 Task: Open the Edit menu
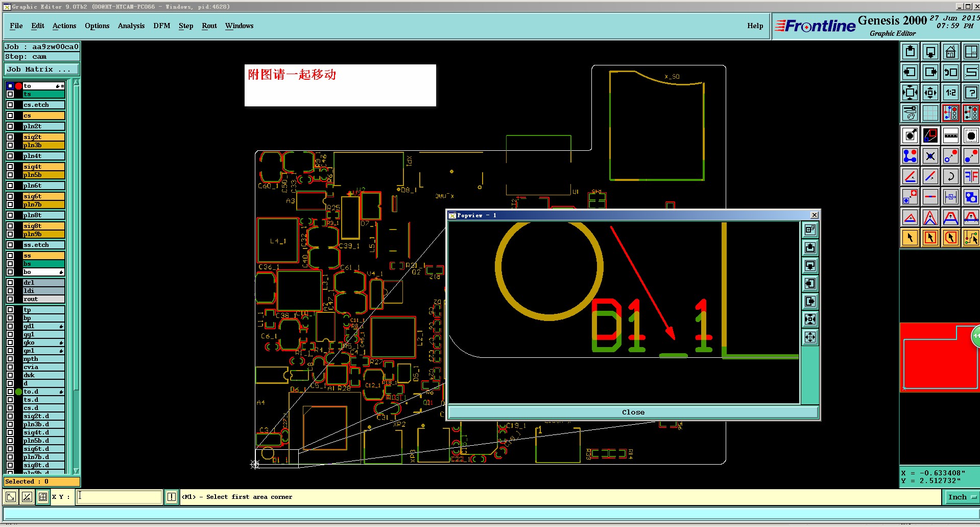(x=38, y=26)
